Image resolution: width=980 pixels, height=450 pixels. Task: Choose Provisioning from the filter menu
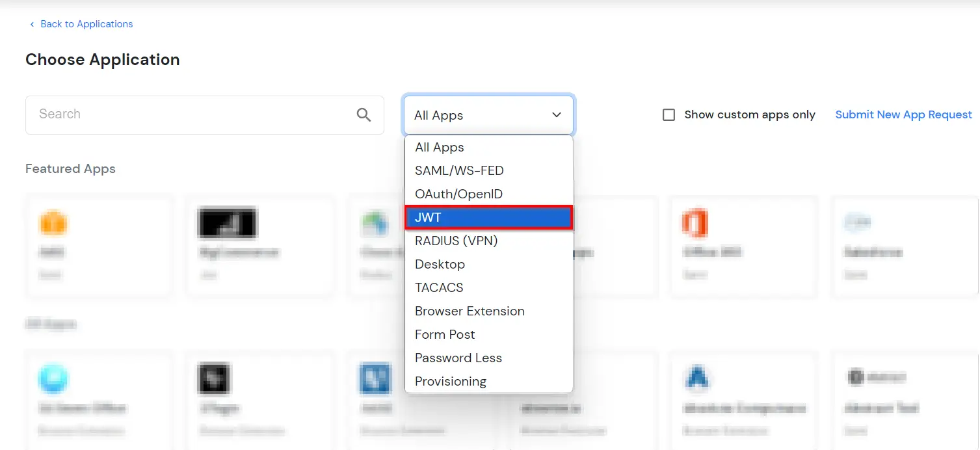(451, 381)
